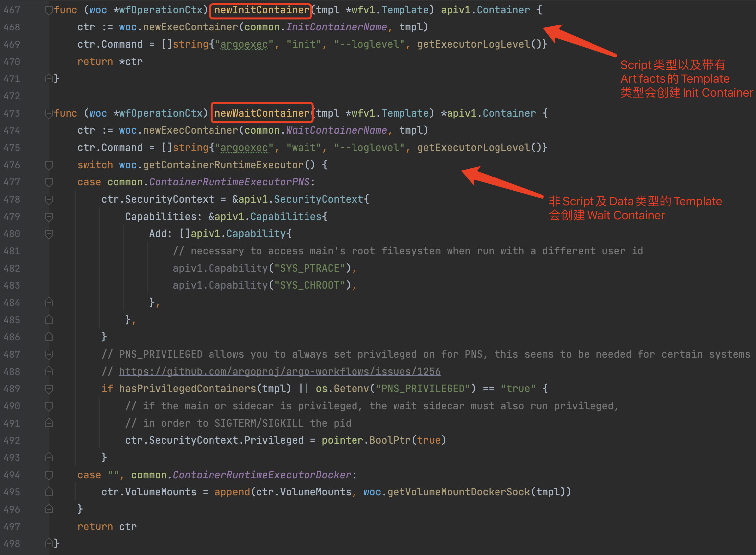Collapse the Add capability list at line 480
Screen dimensions: 756x555
coord(49,234)
